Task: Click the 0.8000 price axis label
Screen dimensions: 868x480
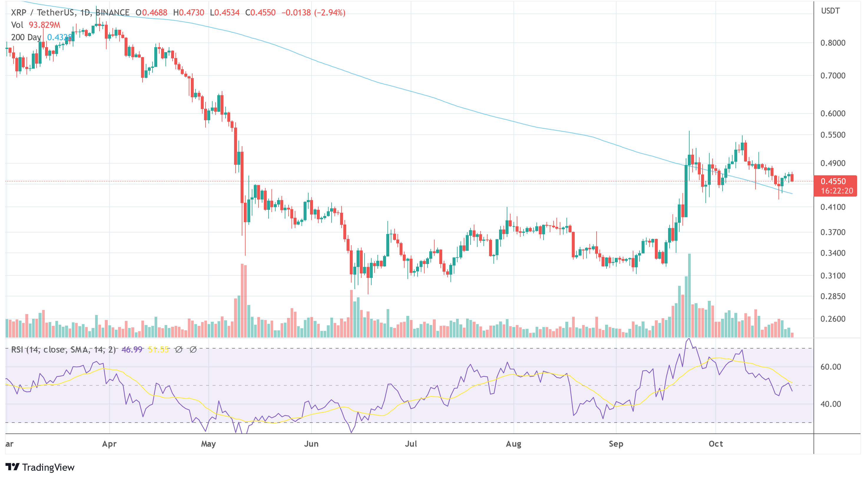Action: tap(833, 43)
